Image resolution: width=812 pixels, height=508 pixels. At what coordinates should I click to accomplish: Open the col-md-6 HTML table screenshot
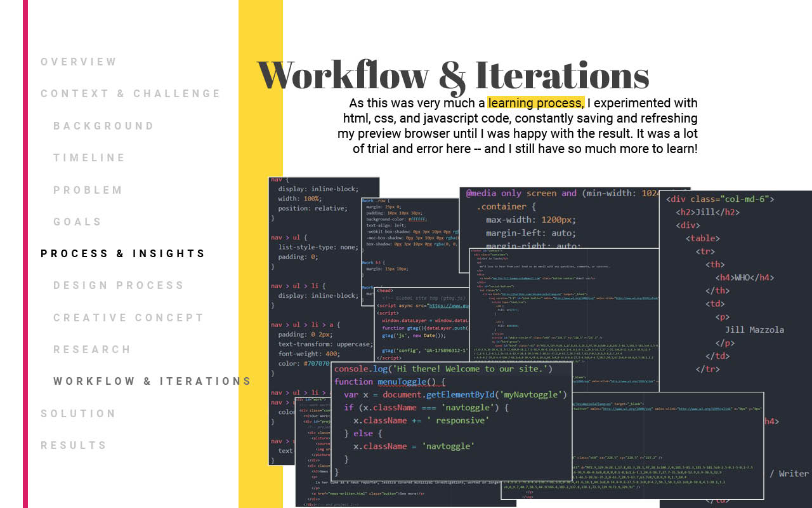pyautogui.click(x=736, y=349)
